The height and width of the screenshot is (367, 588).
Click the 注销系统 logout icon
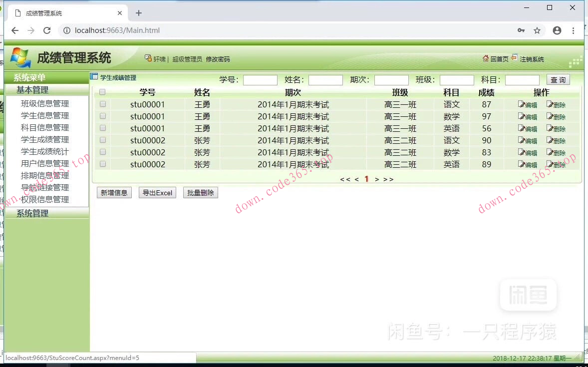514,58
